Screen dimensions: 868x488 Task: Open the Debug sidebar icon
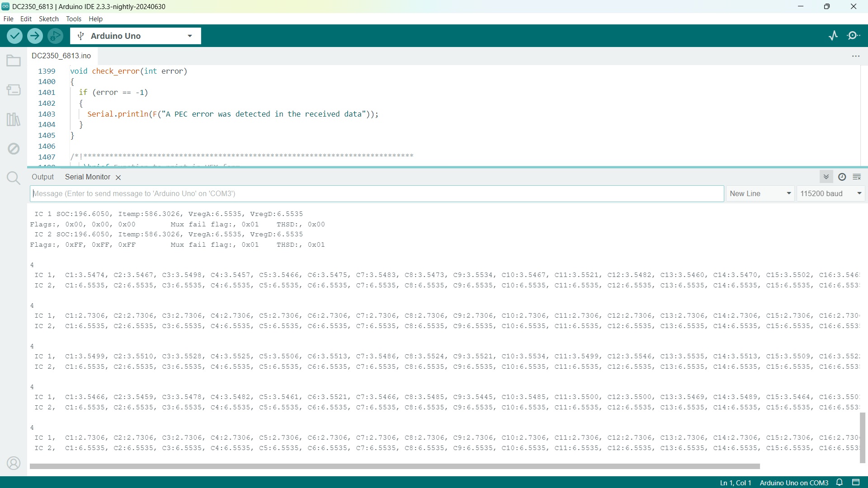pyautogui.click(x=14, y=149)
